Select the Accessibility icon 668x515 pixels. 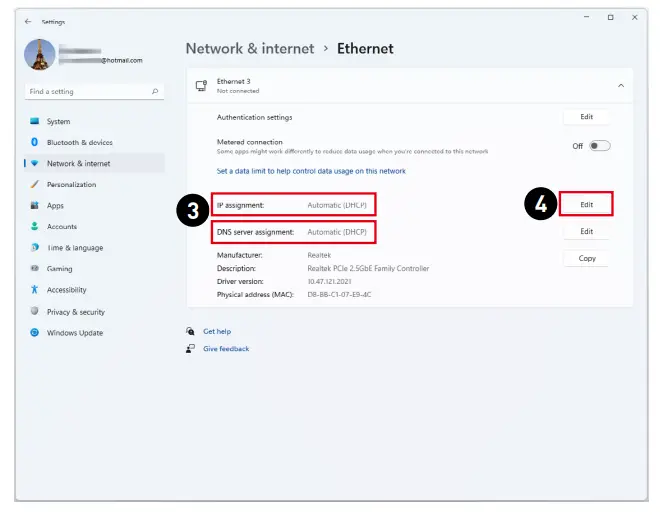click(x=35, y=290)
